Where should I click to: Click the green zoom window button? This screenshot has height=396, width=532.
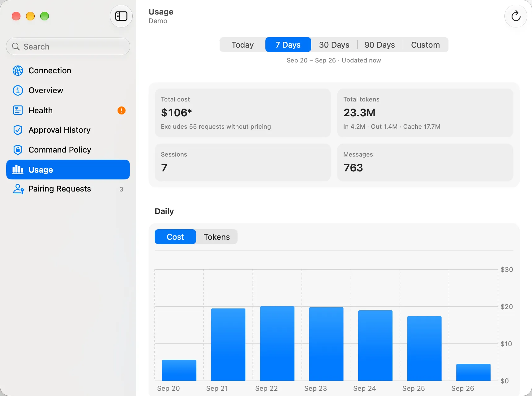45,16
